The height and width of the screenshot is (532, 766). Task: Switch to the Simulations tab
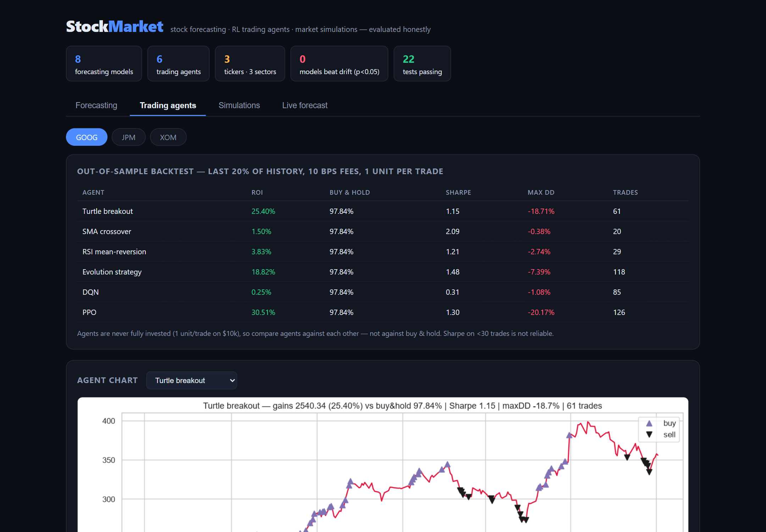pos(239,105)
